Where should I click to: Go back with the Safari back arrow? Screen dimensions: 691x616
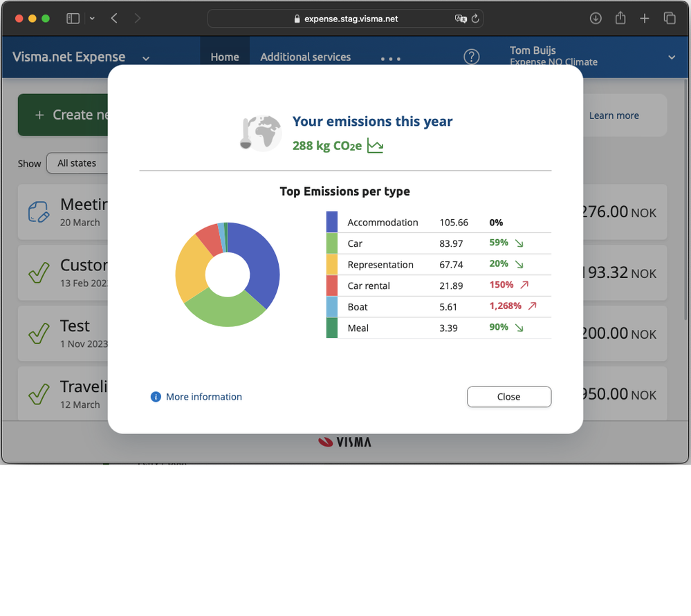[114, 19]
